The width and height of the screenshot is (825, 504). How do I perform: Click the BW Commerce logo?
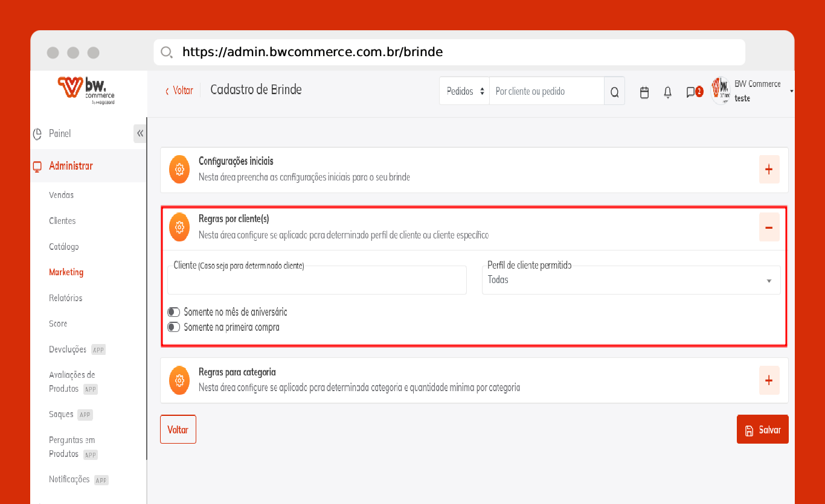pos(86,91)
